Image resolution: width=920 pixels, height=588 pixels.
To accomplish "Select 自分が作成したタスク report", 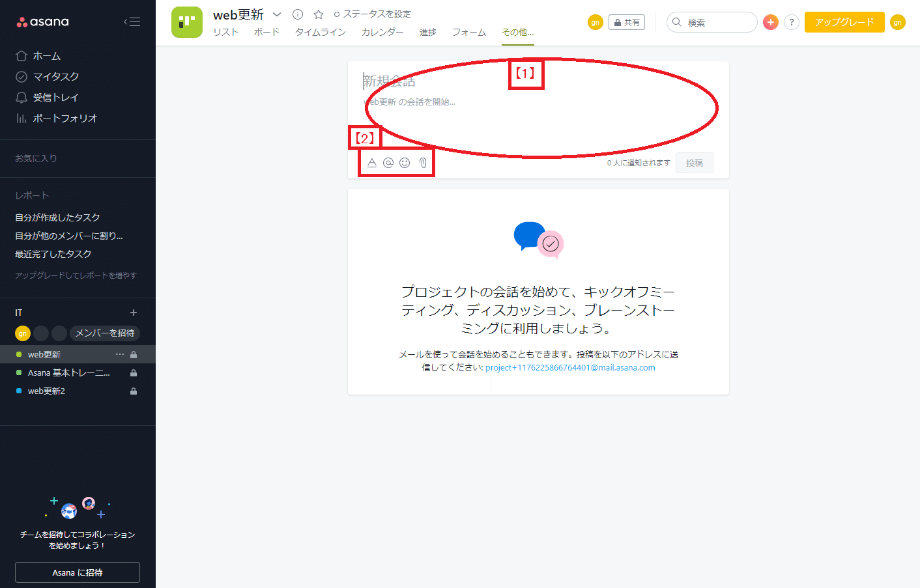I will 57,217.
